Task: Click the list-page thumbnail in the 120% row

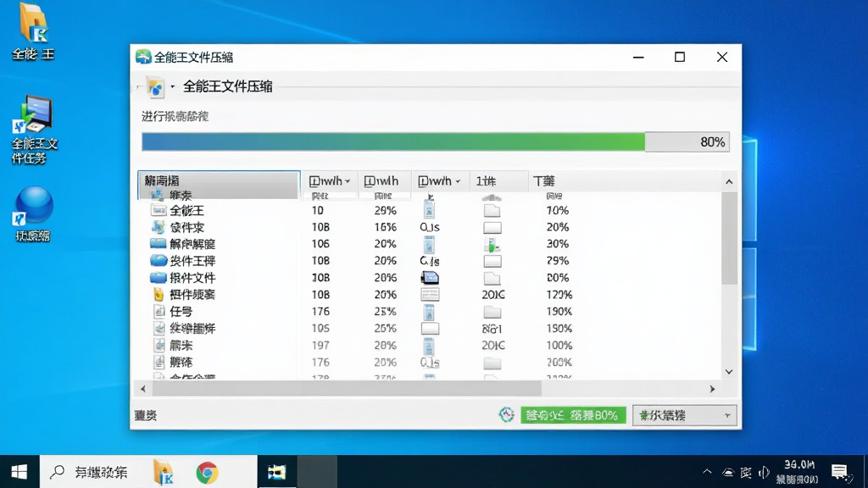Action: pos(430,294)
